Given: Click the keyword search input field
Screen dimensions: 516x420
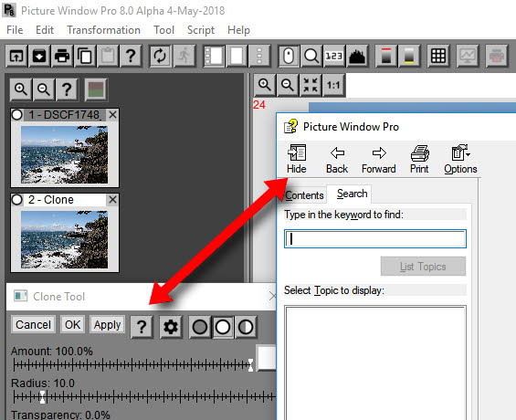Looking at the screenshot, I should coord(375,239).
